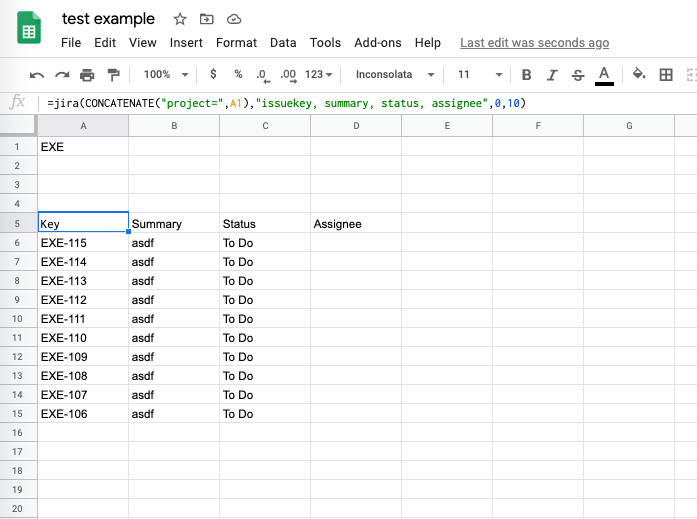
Task: Open the borders tool
Action: [666, 75]
